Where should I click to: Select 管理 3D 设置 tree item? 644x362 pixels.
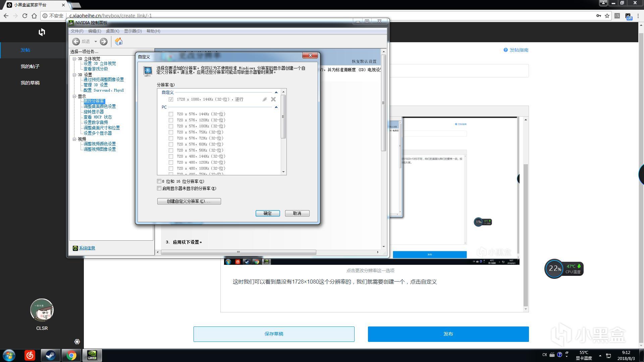(96, 85)
